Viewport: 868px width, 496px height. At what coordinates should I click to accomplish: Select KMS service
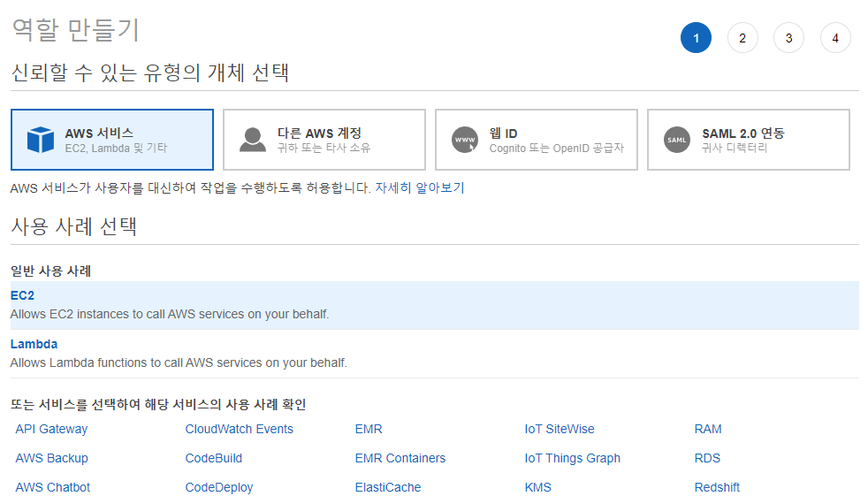[538, 487]
